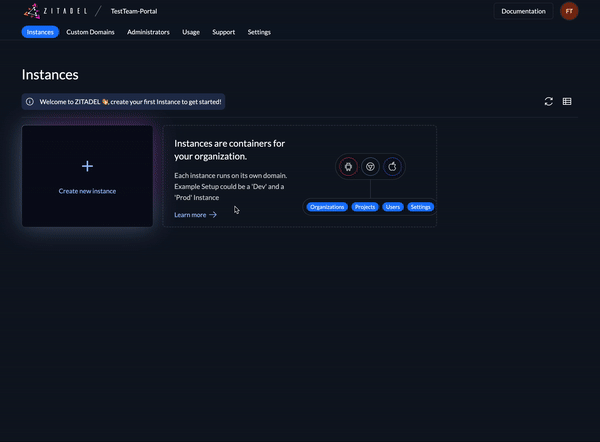Click the arrow next to Learn more
Image resolution: width=600 pixels, height=442 pixels.
[213, 214]
